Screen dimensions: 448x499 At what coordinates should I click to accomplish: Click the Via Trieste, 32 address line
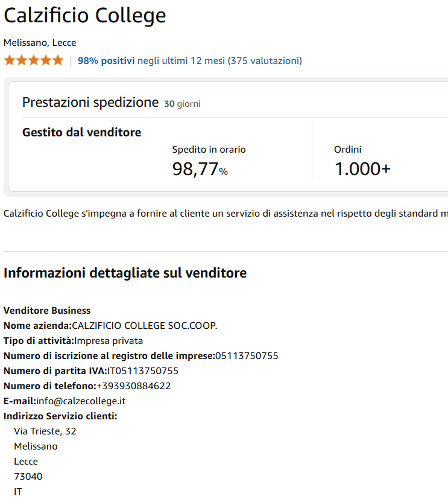pos(45,431)
